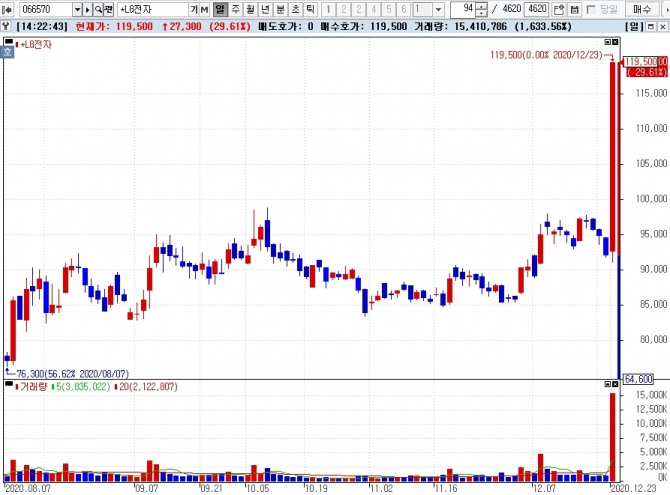
Task: Decrease candle count with down stepper
Action: pos(481,13)
